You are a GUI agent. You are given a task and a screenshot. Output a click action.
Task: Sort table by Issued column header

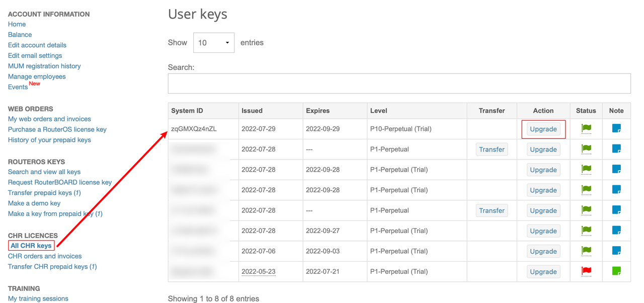(x=252, y=111)
